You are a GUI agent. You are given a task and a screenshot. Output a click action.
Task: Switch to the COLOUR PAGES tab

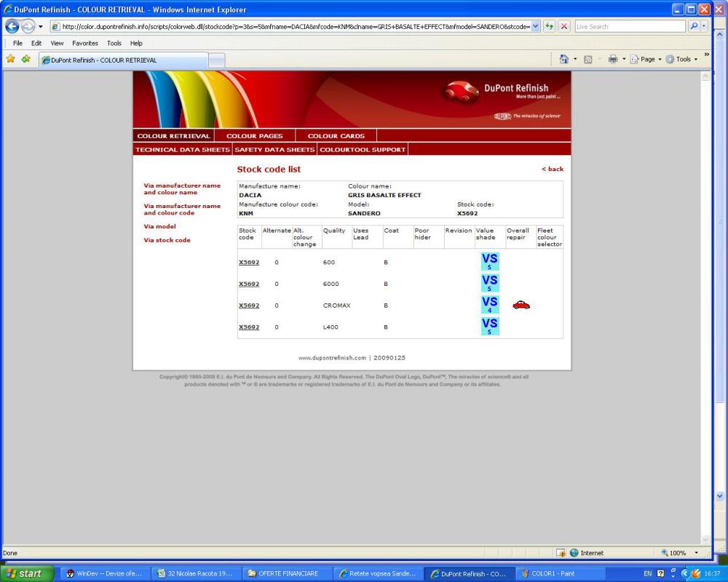click(254, 136)
